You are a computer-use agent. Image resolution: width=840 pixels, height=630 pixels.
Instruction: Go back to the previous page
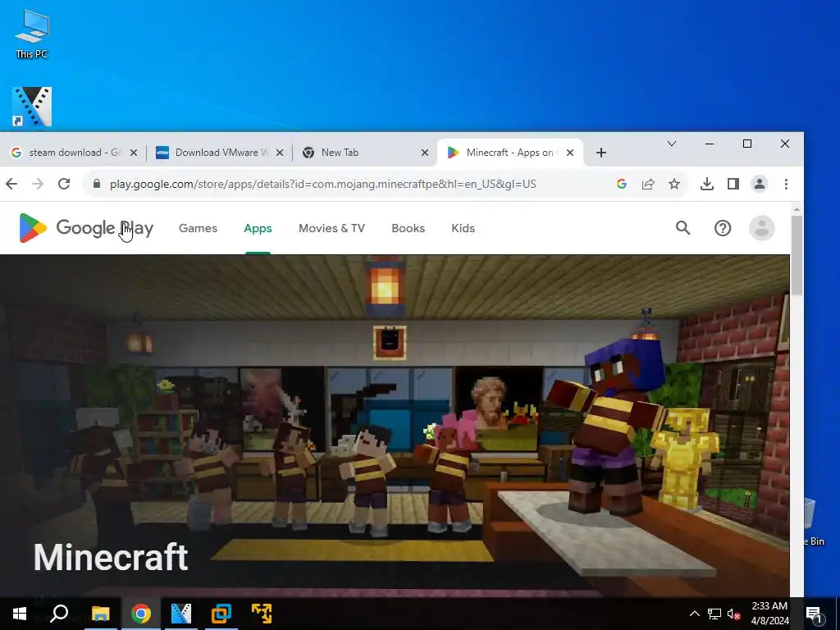pos(11,184)
